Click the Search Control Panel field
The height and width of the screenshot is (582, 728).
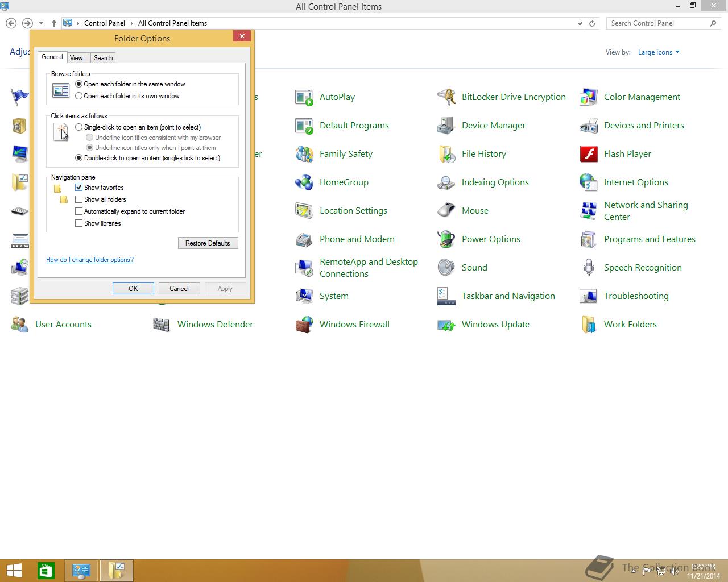(x=663, y=23)
